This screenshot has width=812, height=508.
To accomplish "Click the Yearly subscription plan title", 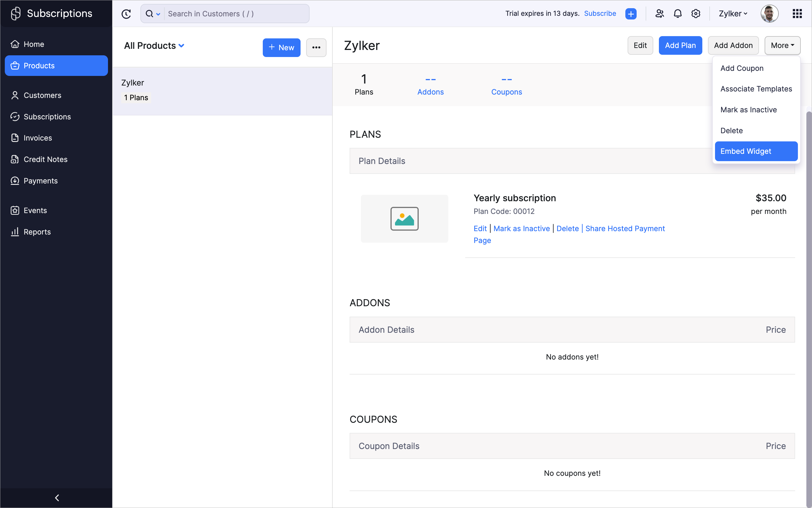I will pos(515,198).
